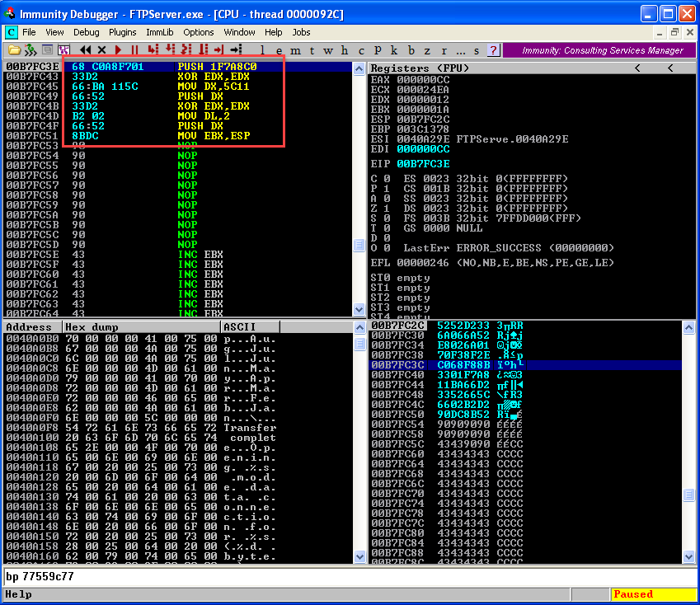Screen dimensions: 700x605
Task: Click the Trace into toolbar icon
Action: click(186, 50)
